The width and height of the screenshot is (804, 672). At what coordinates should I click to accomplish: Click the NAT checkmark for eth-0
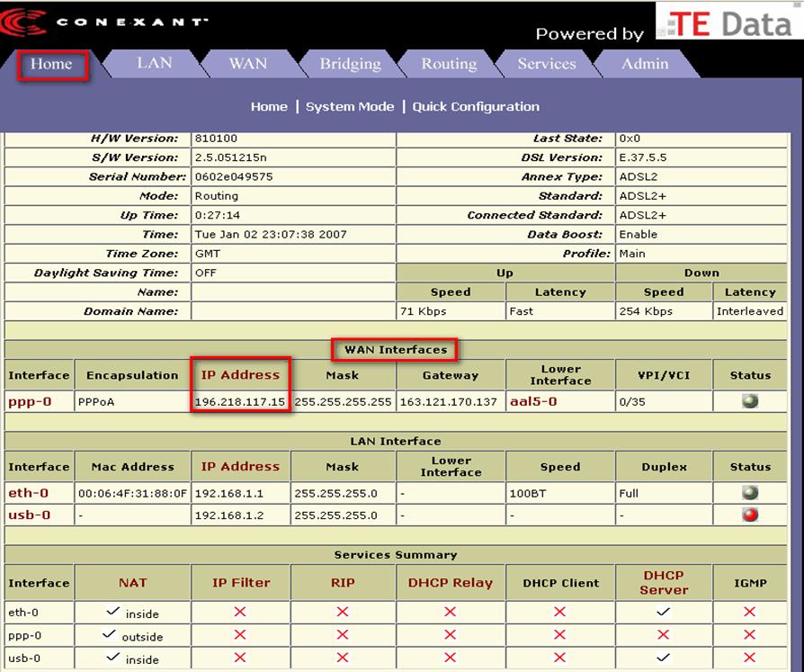click(112, 612)
